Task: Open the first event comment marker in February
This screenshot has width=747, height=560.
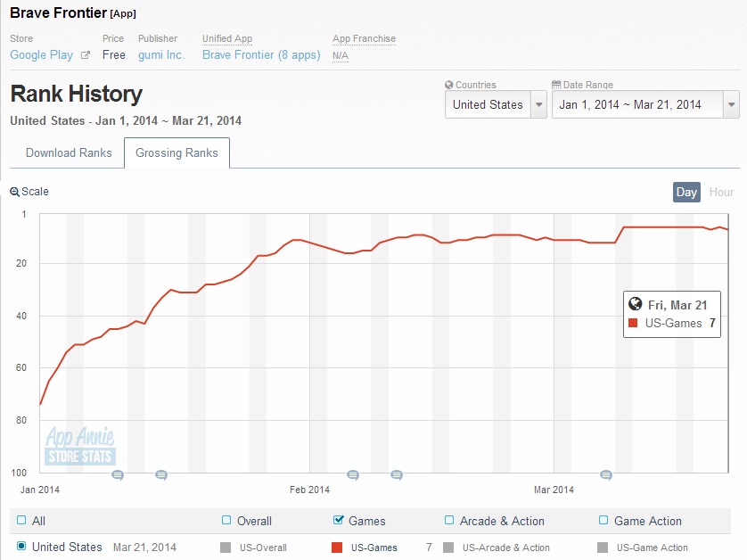Action: tap(353, 474)
